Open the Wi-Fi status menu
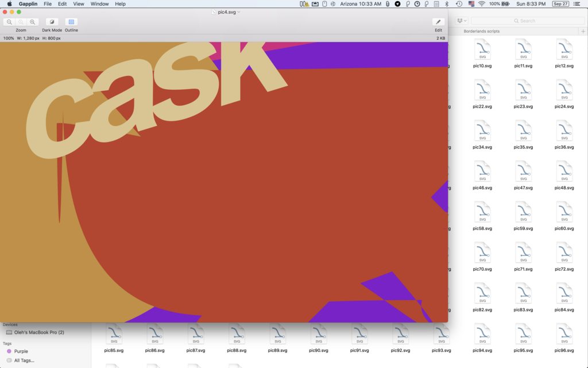The image size is (588, 368). click(482, 4)
